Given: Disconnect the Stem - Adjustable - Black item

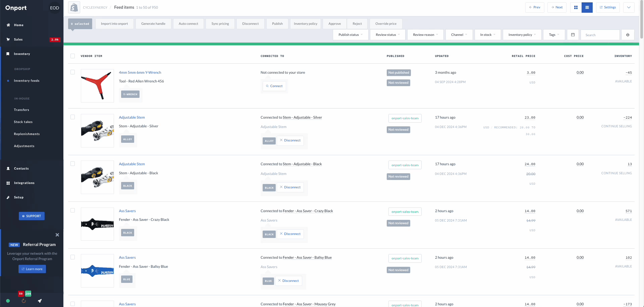Looking at the screenshot, I should pos(290,187).
